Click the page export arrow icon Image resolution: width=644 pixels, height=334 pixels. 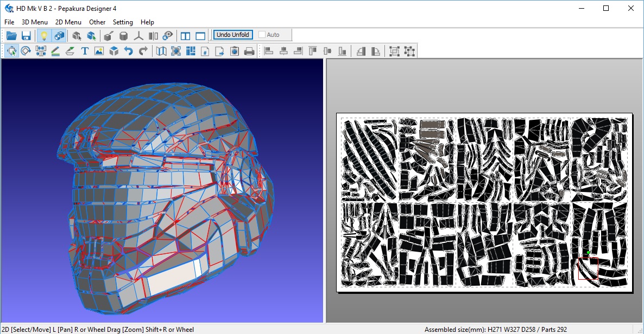(220, 51)
